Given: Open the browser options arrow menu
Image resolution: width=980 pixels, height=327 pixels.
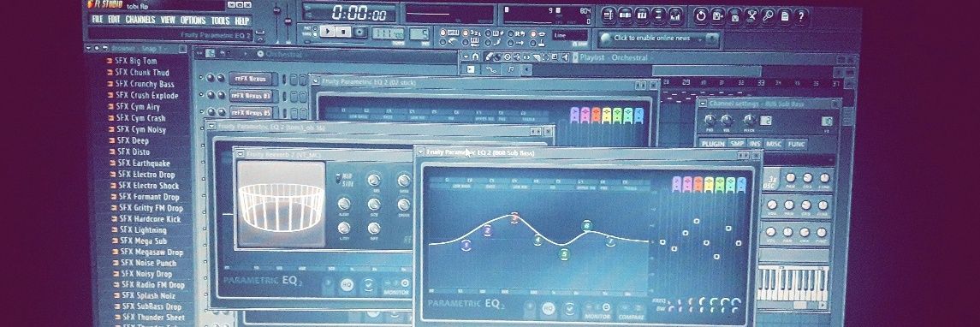Looking at the screenshot, I should coord(88,48).
